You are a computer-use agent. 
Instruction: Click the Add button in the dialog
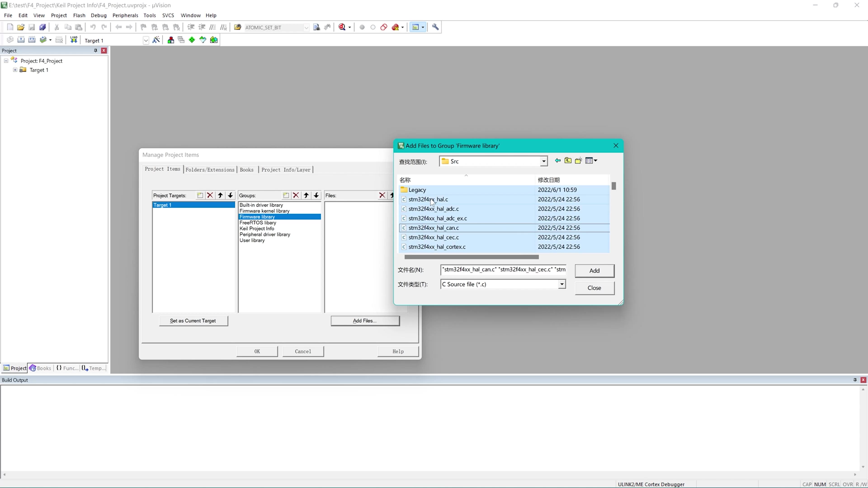coord(594,271)
